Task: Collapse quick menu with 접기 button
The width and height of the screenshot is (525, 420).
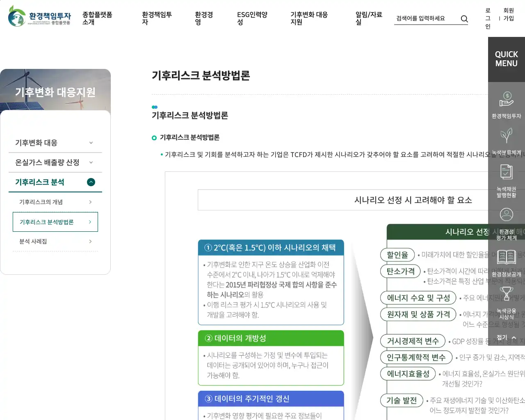Action: (506, 337)
